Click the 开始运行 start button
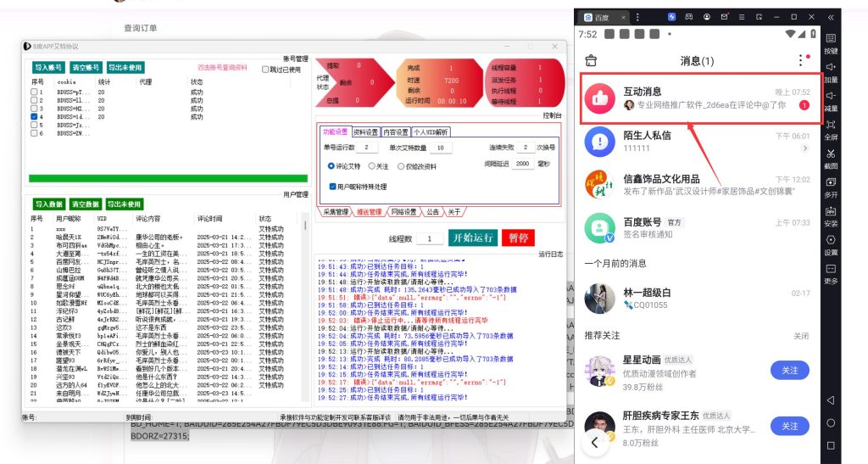The height and width of the screenshot is (464, 868). [471, 238]
